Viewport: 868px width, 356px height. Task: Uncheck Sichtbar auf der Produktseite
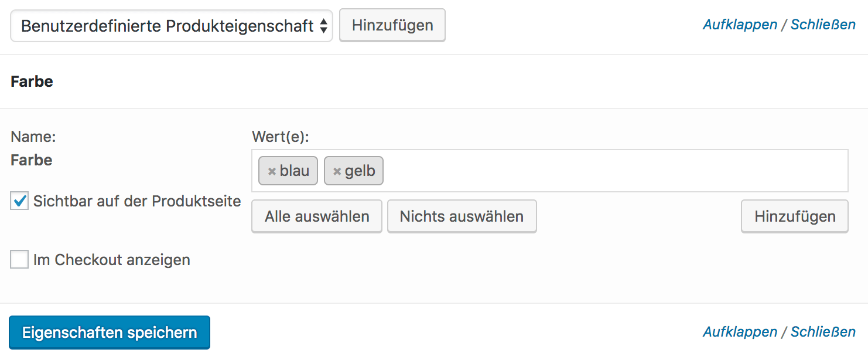point(19,201)
